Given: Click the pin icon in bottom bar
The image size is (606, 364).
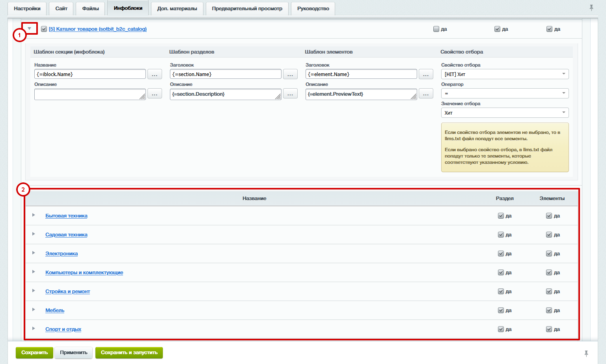Looking at the screenshot, I should 586,353.
